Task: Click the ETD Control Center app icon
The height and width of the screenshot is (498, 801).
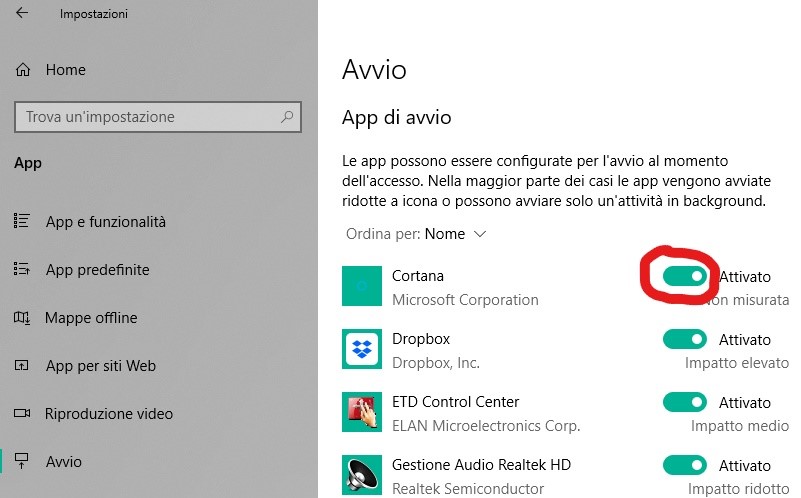Action: click(362, 412)
